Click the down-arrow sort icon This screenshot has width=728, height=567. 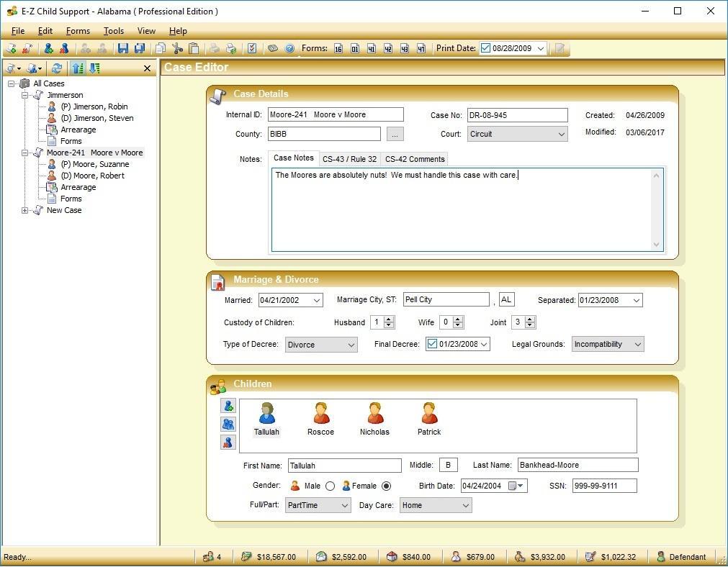(94, 68)
